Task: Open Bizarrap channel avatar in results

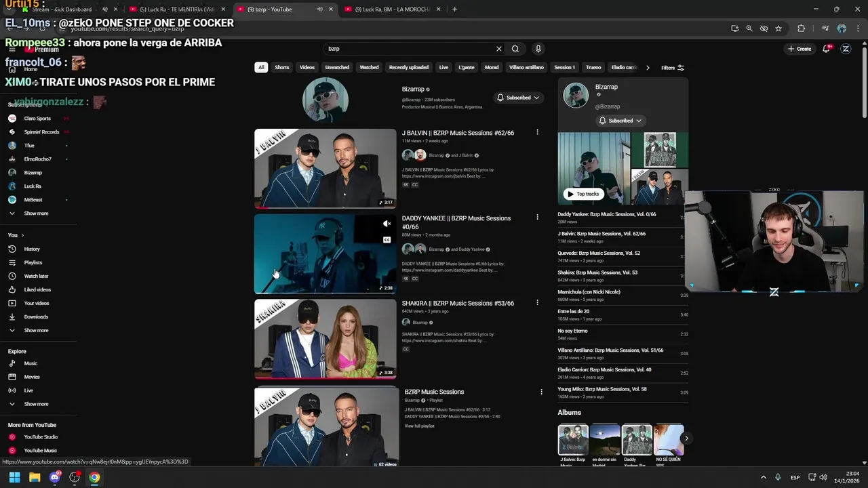Action: [x=325, y=100]
